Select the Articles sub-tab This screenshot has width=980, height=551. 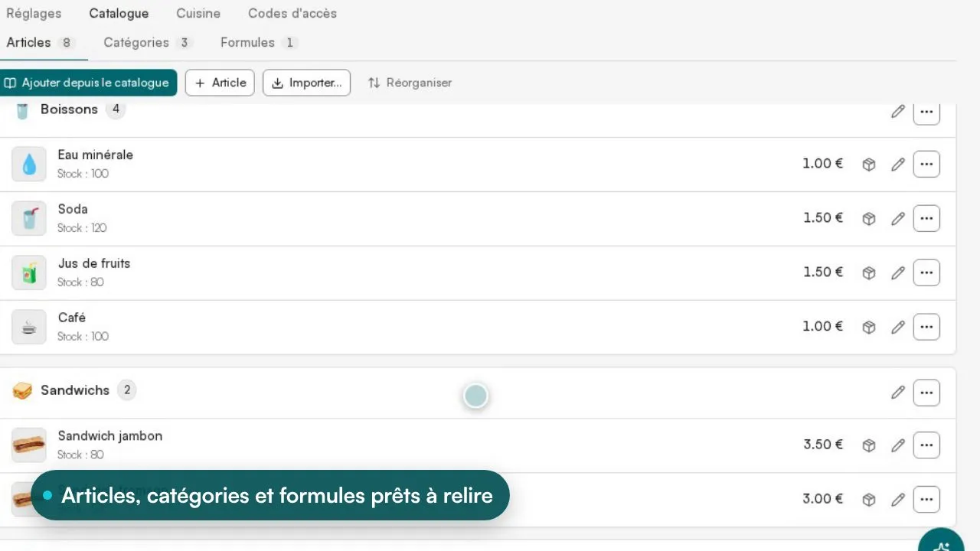(41, 43)
